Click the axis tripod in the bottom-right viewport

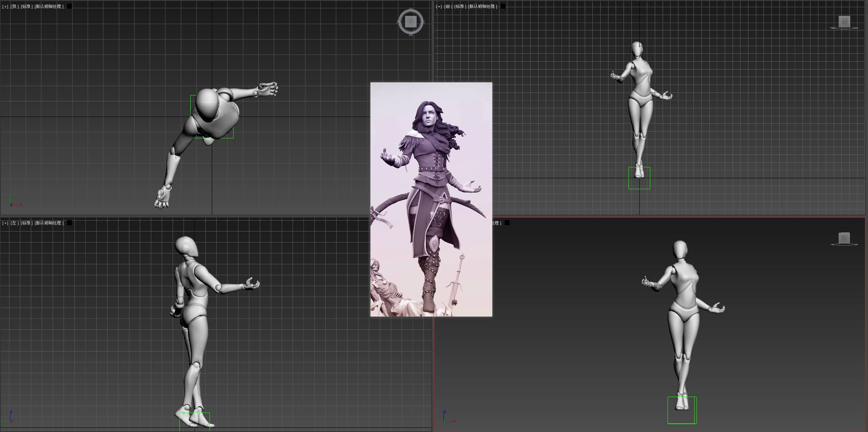click(449, 417)
